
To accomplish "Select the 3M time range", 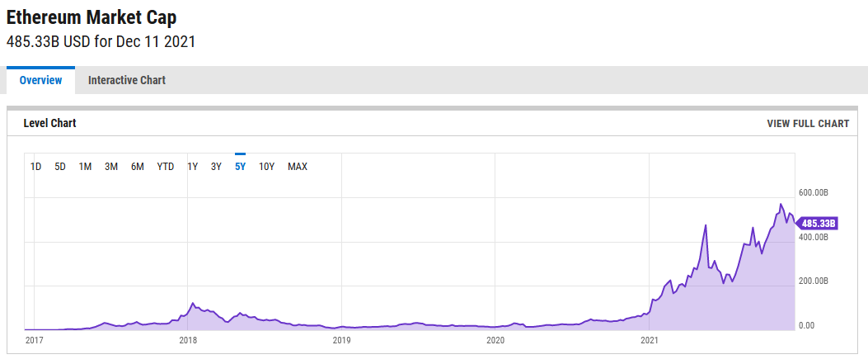I will (111, 167).
